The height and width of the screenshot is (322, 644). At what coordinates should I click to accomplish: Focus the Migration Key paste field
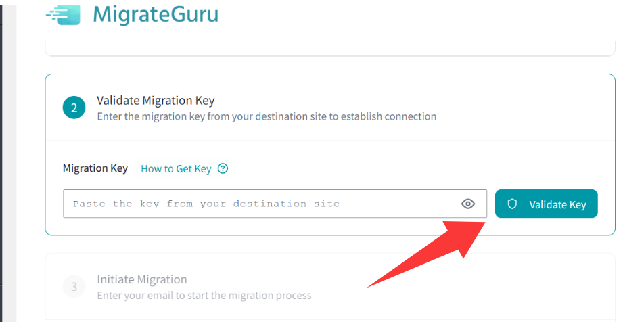click(x=275, y=204)
